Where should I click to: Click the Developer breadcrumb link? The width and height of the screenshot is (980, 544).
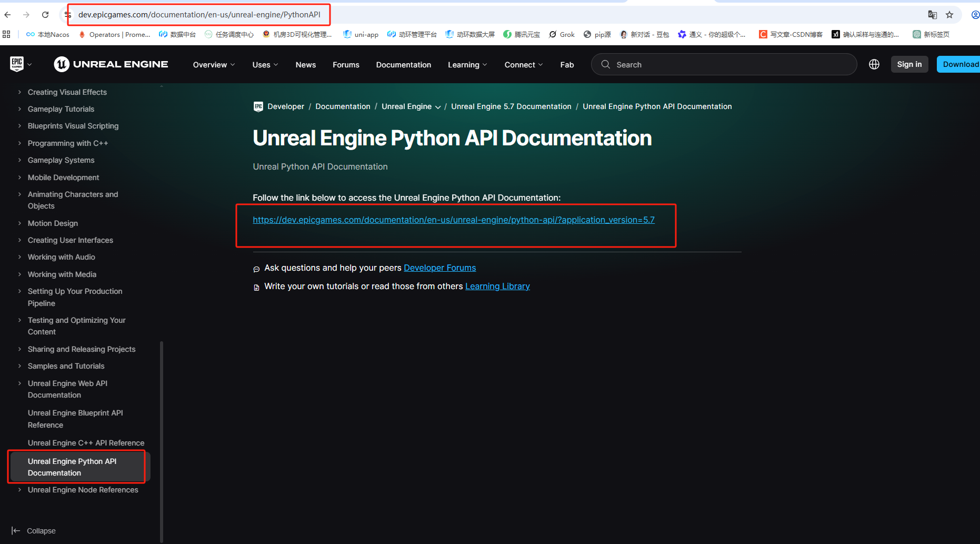click(x=286, y=106)
